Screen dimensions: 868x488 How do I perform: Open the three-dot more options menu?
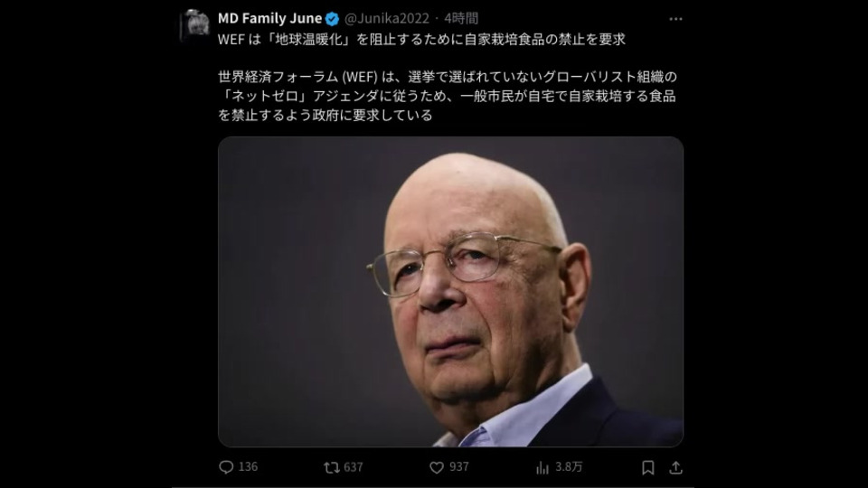(675, 19)
